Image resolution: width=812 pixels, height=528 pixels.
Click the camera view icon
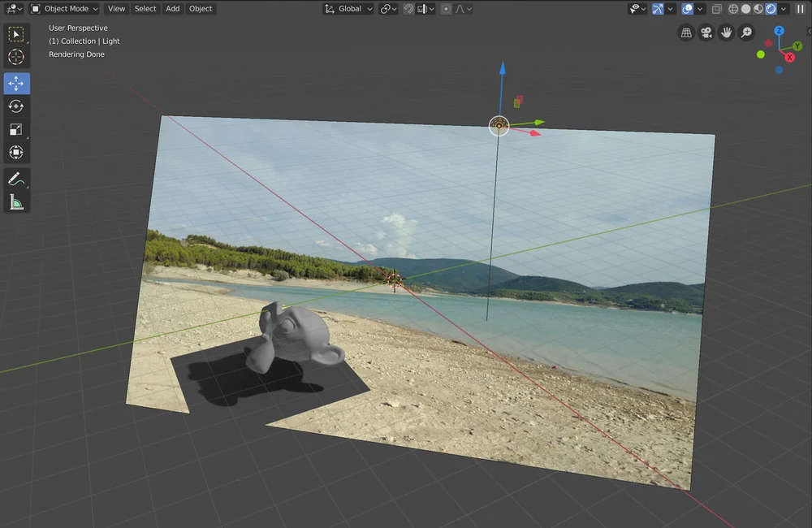click(706, 32)
